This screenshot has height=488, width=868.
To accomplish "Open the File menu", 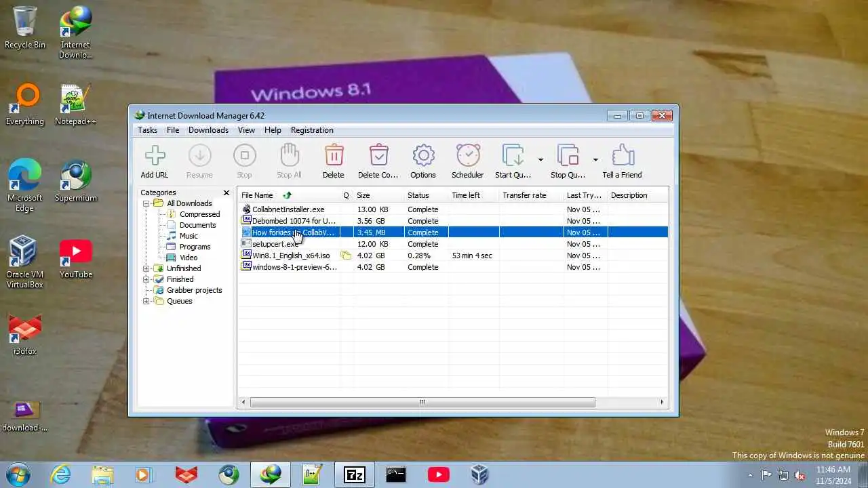I will point(173,130).
